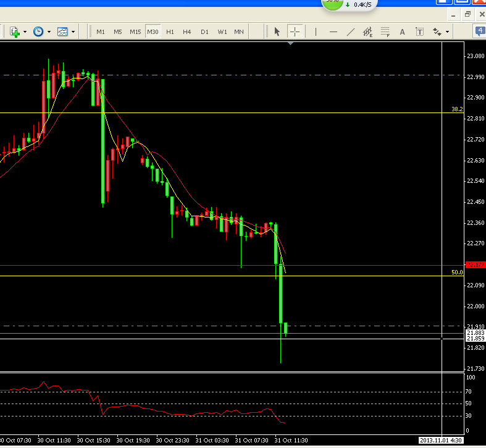Switch chart to M1 timeframe

(101, 32)
